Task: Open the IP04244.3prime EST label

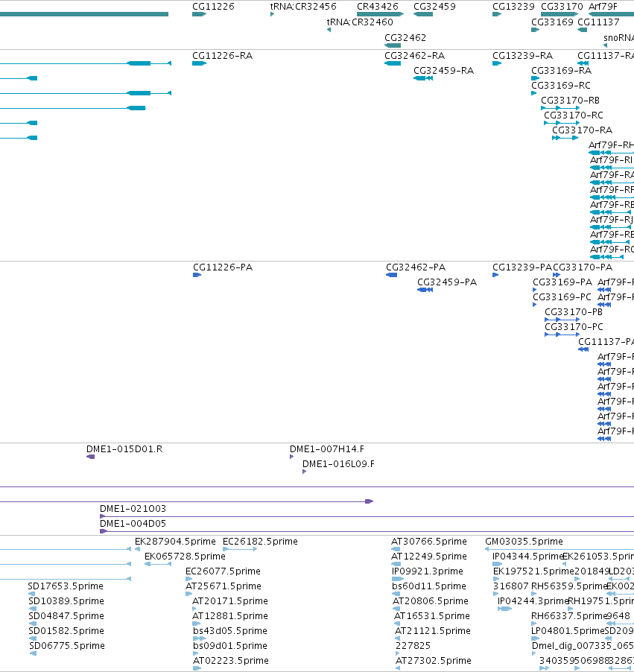Action: pyautogui.click(x=533, y=601)
